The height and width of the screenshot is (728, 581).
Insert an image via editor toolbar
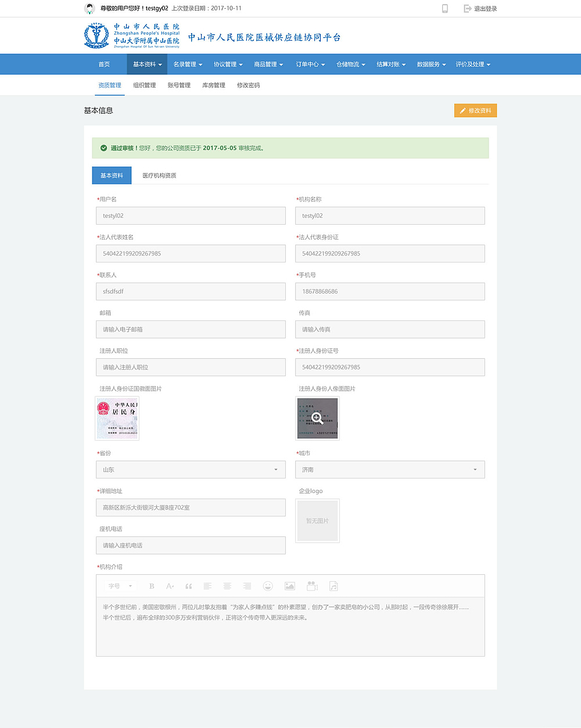(290, 586)
